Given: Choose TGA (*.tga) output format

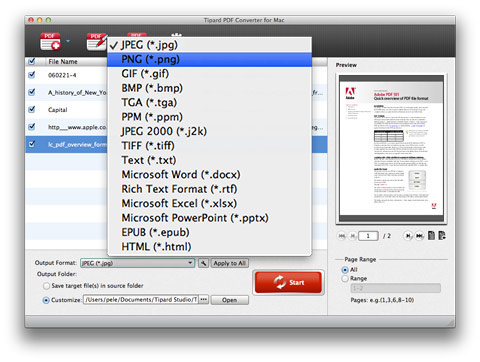Looking at the screenshot, I should click(x=209, y=102).
